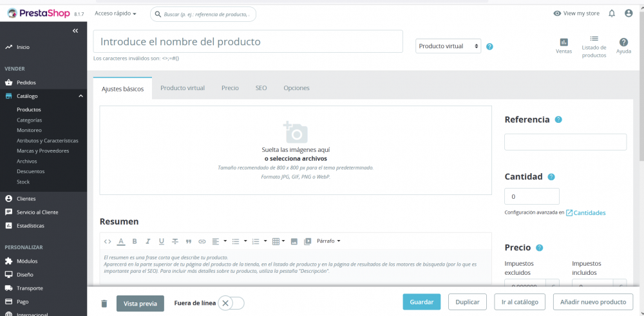The height and width of the screenshot is (316, 644).
Task: Click the product name input field
Action: click(248, 41)
